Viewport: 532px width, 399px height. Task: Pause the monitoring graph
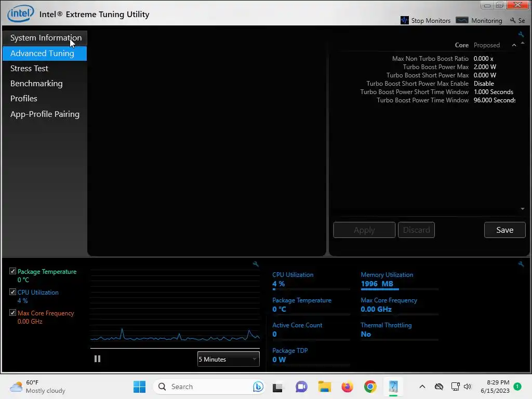97,358
